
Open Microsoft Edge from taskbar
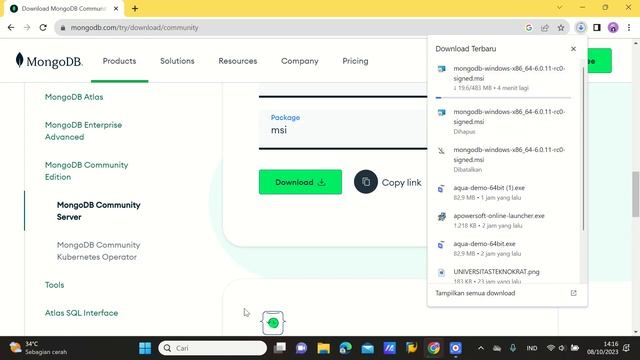click(x=345, y=348)
